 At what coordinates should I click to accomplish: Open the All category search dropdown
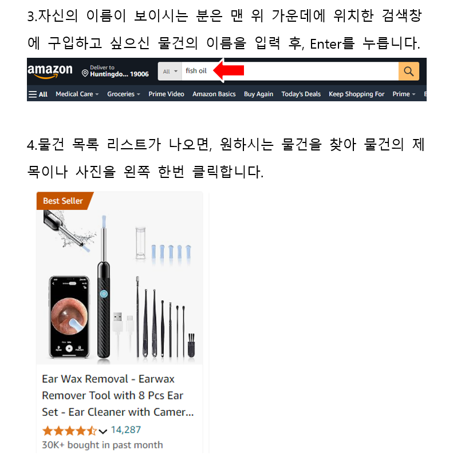[170, 72]
